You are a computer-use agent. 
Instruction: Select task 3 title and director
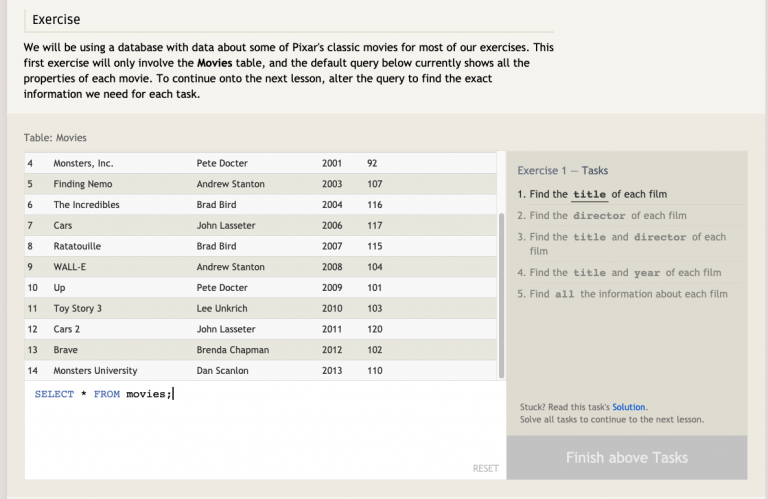(x=622, y=243)
